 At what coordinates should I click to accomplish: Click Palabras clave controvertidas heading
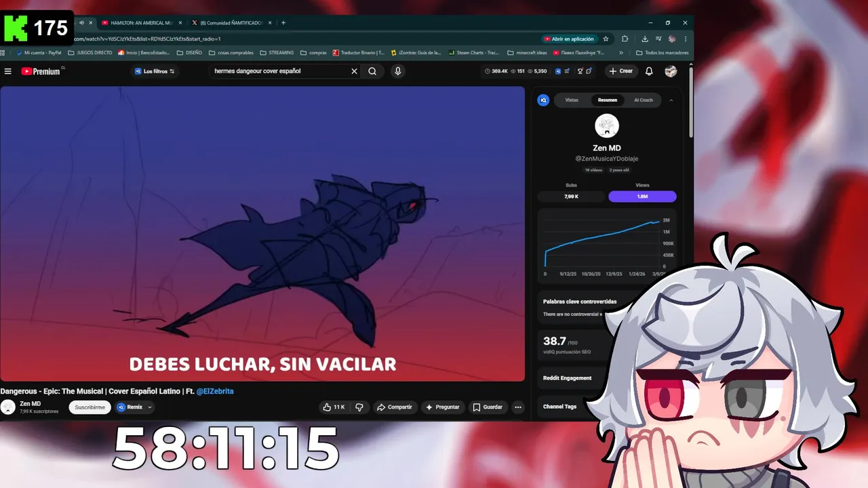coord(580,302)
